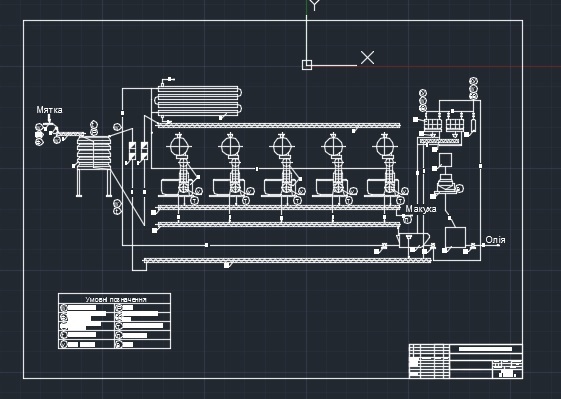The height and width of the screenshot is (399, 561).
Task: Select the "Мятка" text label
Action: 49,110
